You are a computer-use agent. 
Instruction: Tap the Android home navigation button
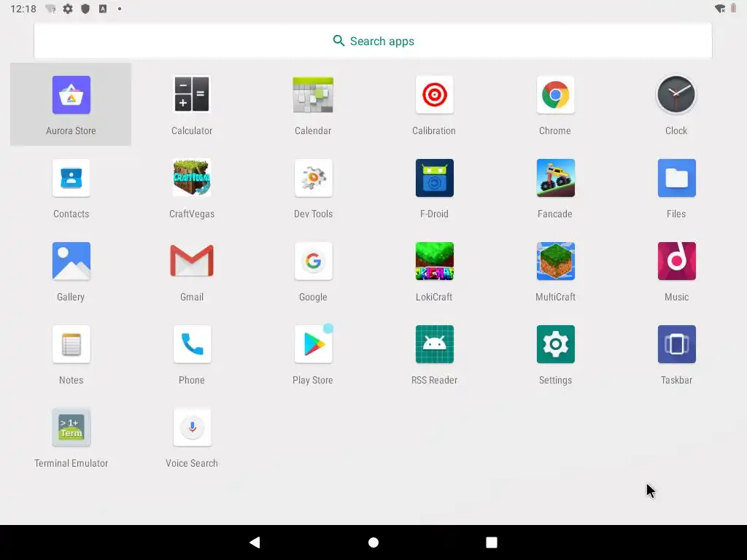pos(373,542)
